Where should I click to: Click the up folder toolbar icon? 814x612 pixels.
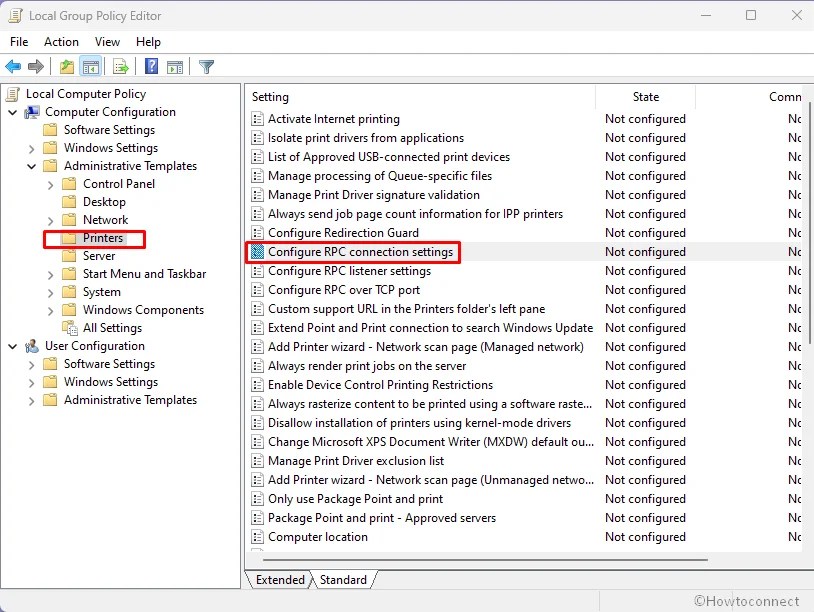[x=66, y=66]
